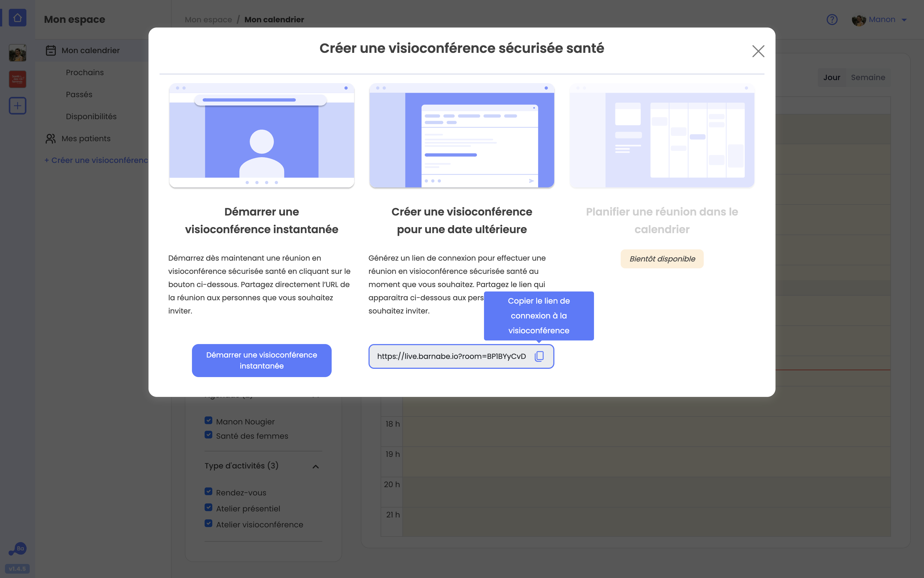Collapse the Type d'activités section chevron
Image resolution: width=924 pixels, height=578 pixels.
click(x=315, y=466)
